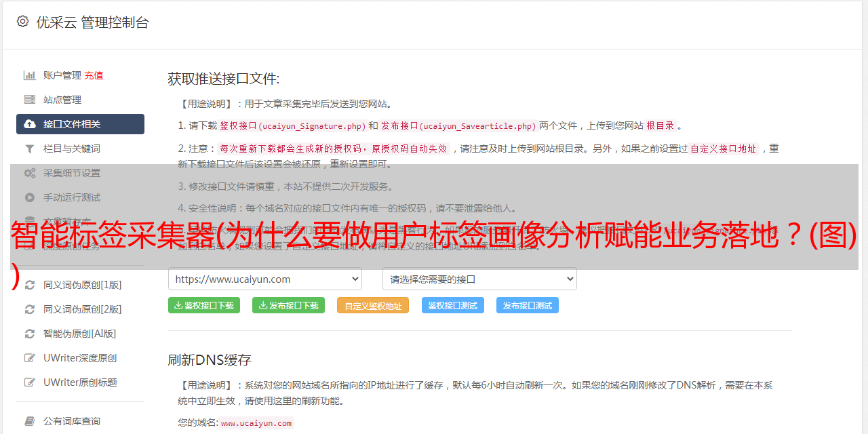Screen dimensions: 868x434
Task: Open the https://www.ucaiyun.com site dropdown
Action: (265, 279)
